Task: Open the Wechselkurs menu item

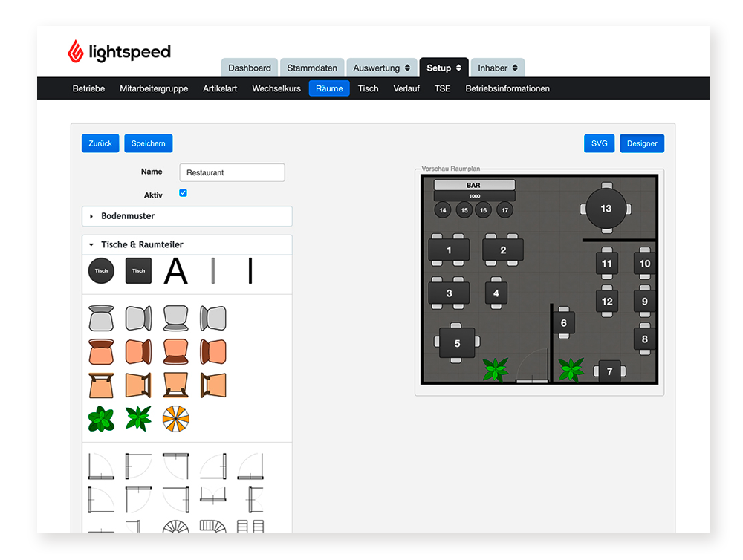Action: click(x=276, y=88)
